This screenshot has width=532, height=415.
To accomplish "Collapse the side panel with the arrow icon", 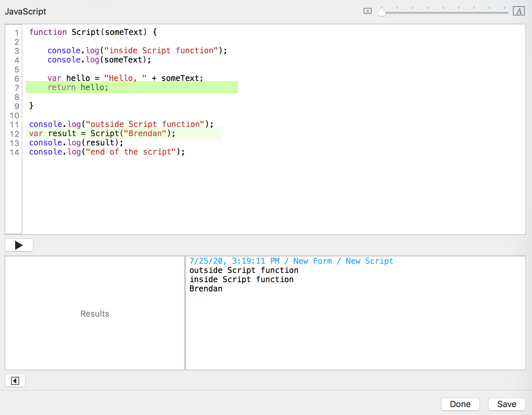I will pos(15,381).
